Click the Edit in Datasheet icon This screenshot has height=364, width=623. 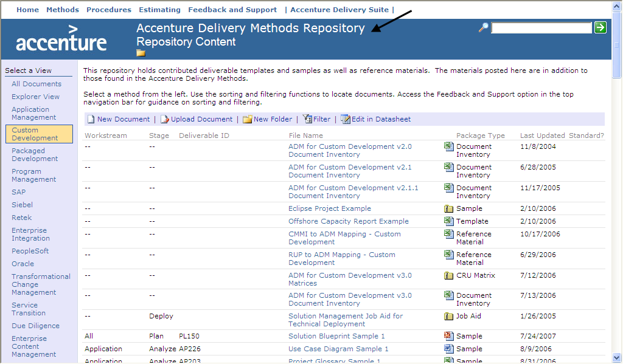click(346, 119)
